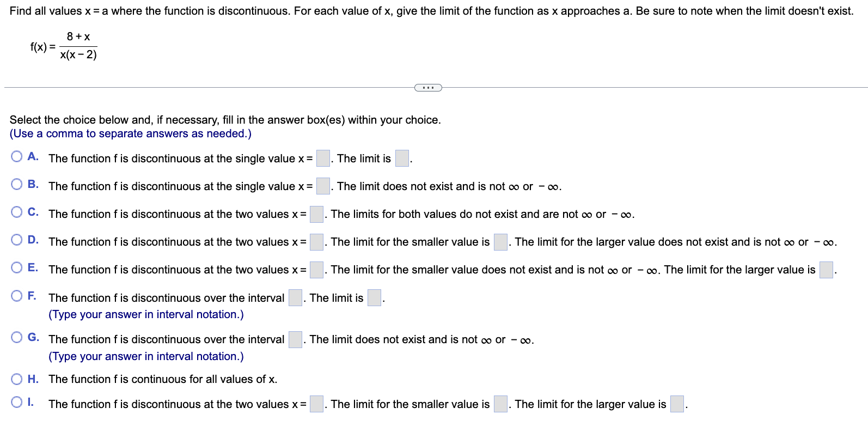Select answer choice B radio button
This screenshot has width=868, height=426.
tap(16, 184)
